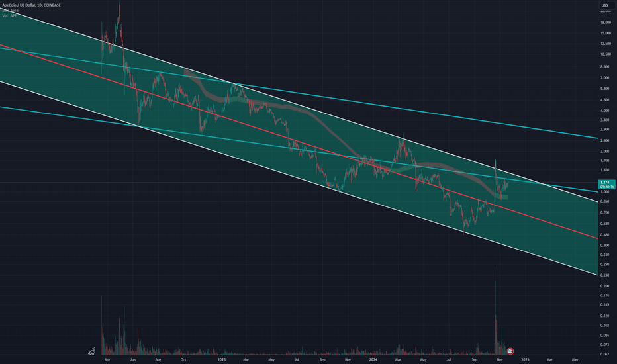Click the ApeCoin / US Dollar symbol title

coord(31,5)
